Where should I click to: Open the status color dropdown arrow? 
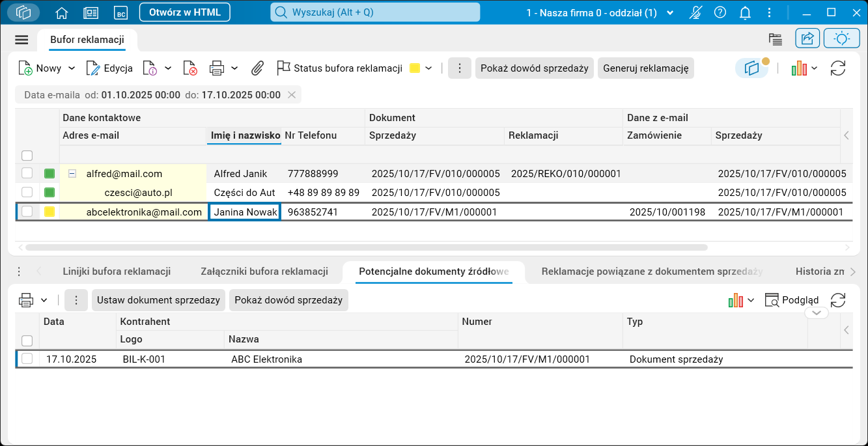[428, 68]
